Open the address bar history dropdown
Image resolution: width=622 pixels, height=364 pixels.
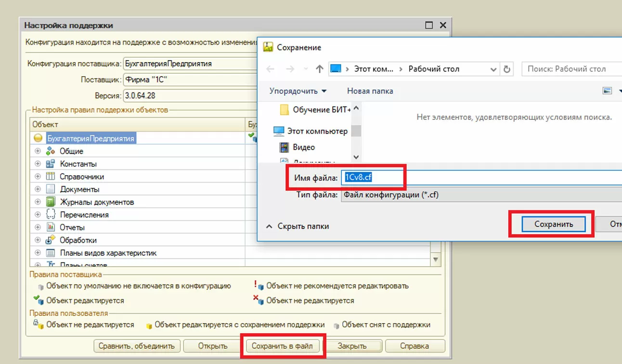493,69
